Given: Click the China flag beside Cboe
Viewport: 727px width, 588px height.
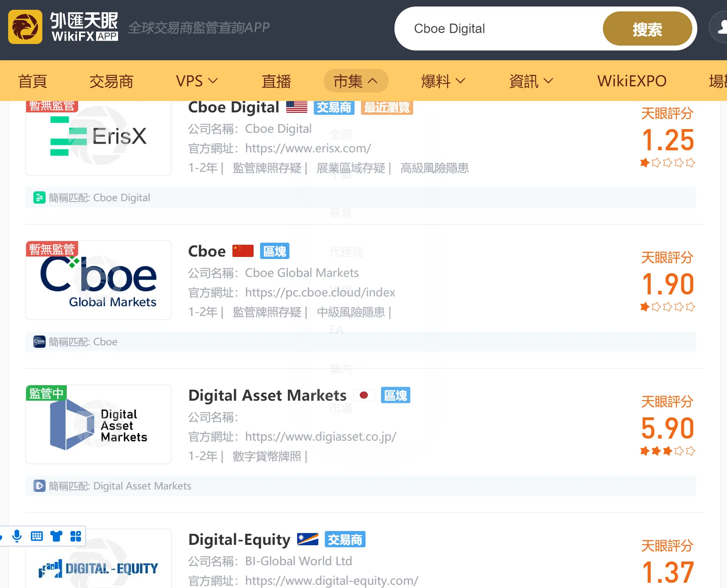Looking at the screenshot, I should [x=243, y=251].
